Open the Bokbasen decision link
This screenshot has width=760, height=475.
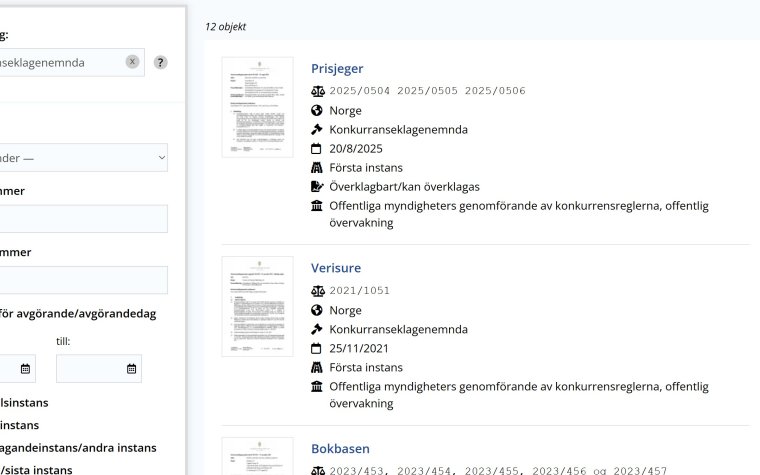click(x=340, y=449)
